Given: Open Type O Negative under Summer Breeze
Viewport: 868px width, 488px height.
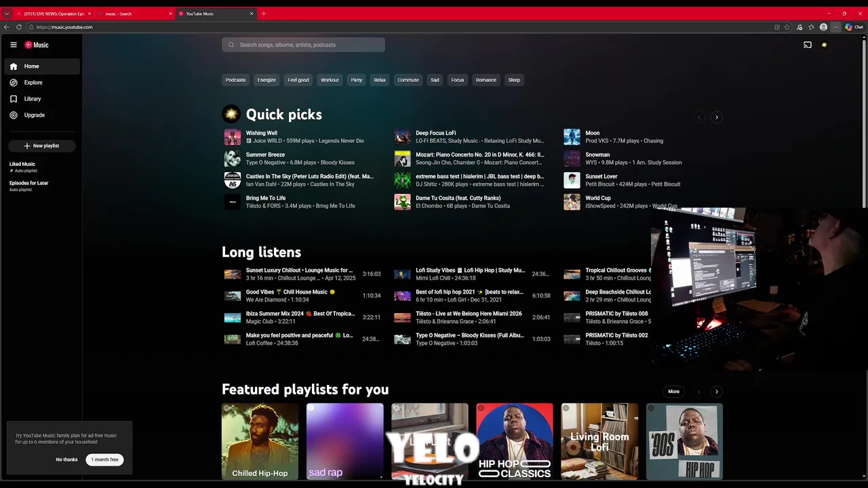Looking at the screenshot, I should (265, 163).
